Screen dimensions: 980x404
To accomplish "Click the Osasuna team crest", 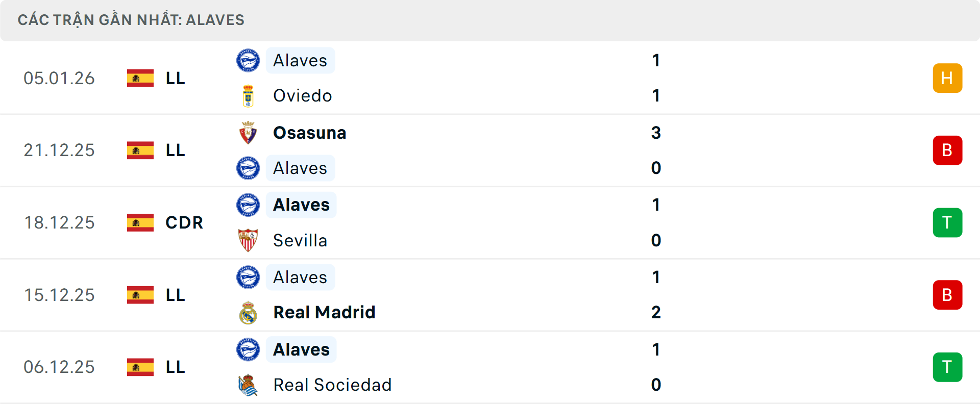I will (248, 133).
